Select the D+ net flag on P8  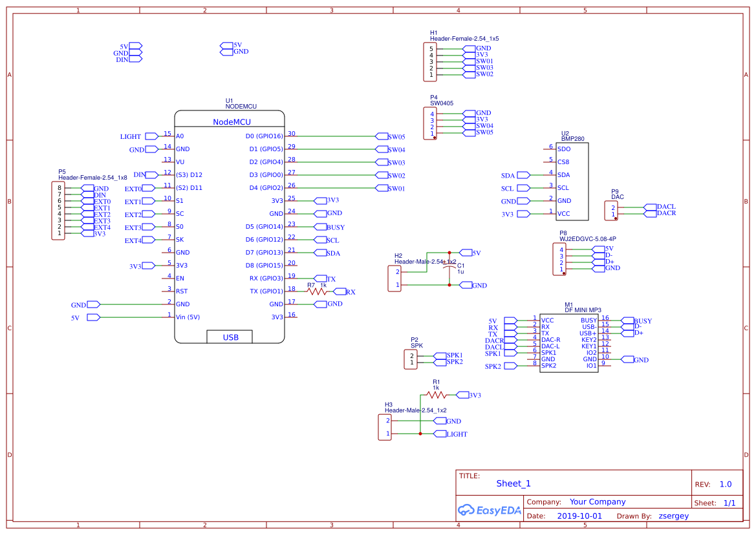[603, 262]
